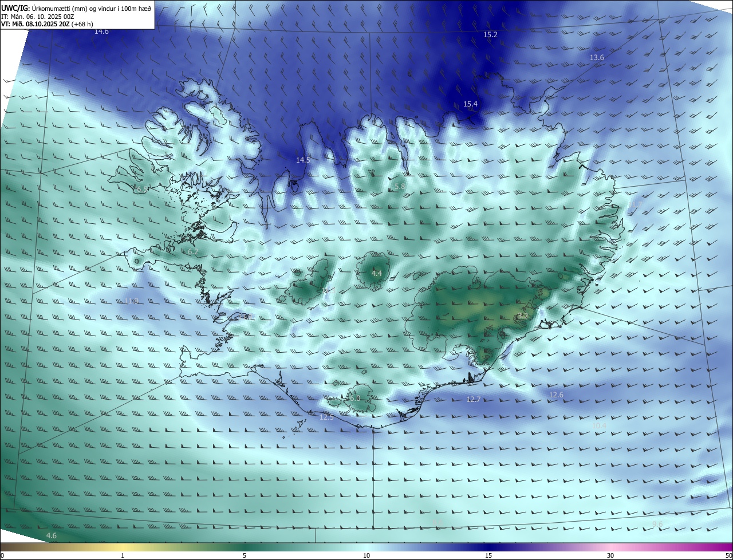Click the 4.4 value label on the central glacier
This screenshot has width=733, height=560.
376,274
